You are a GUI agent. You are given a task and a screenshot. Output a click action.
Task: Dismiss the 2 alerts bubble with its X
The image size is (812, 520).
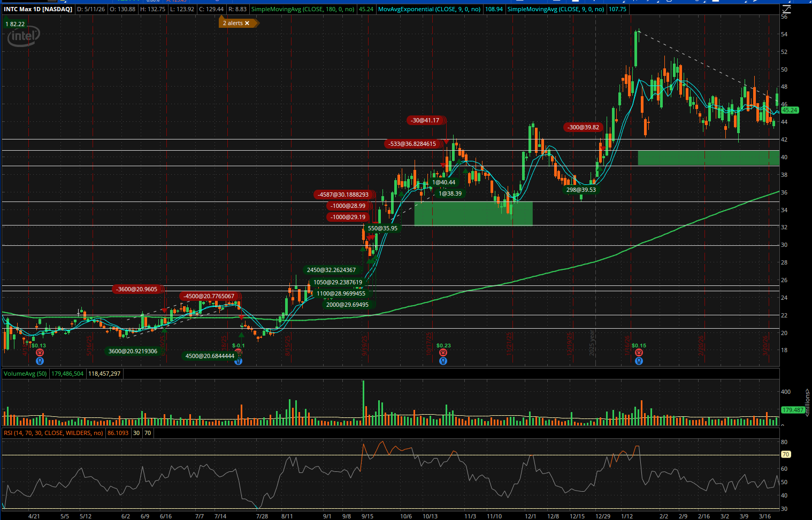(247, 24)
